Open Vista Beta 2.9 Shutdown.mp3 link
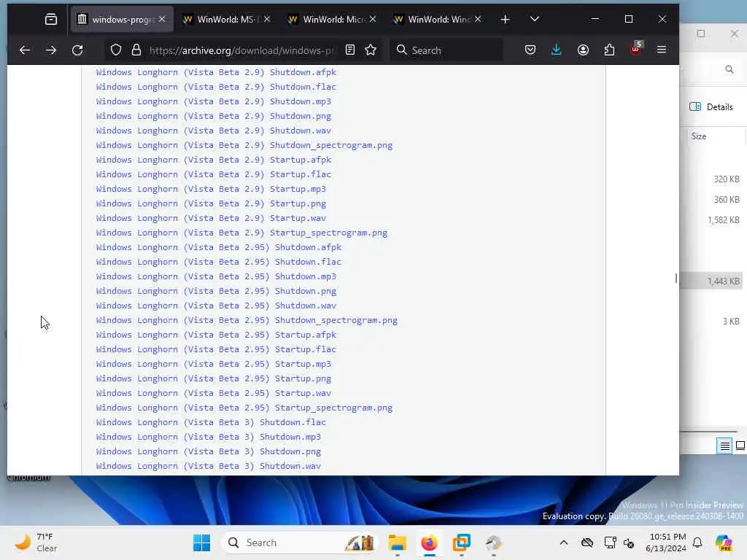The height and width of the screenshot is (560, 747). pyautogui.click(x=214, y=101)
